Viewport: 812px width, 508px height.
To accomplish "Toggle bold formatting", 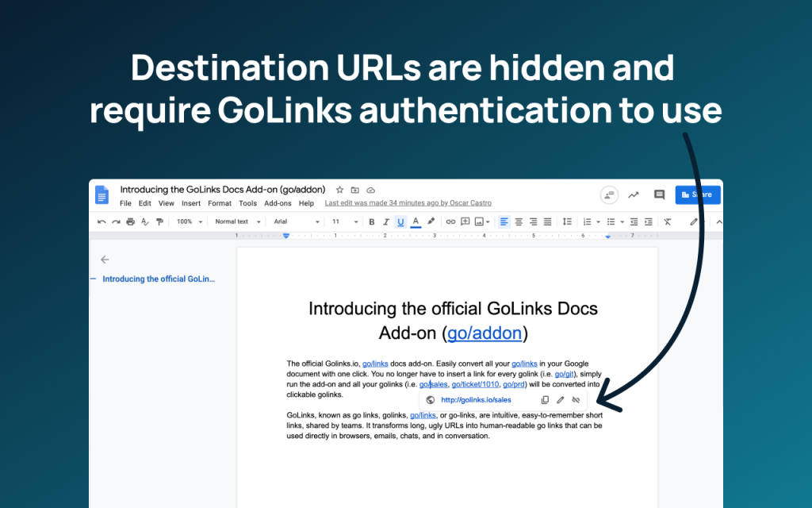I will point(371,222).
